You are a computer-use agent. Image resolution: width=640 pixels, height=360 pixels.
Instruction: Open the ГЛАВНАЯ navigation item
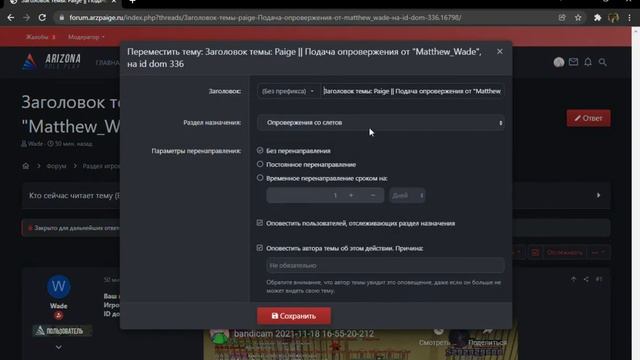point(107,62)
